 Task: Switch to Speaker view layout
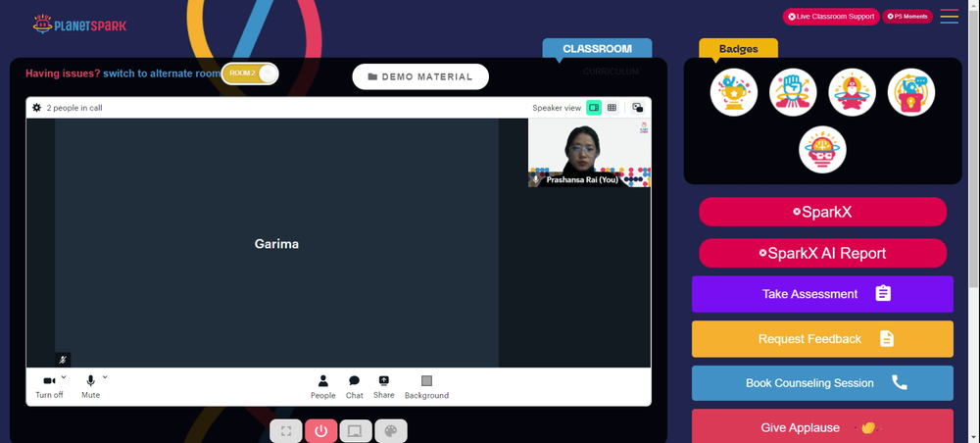(594, 108)
